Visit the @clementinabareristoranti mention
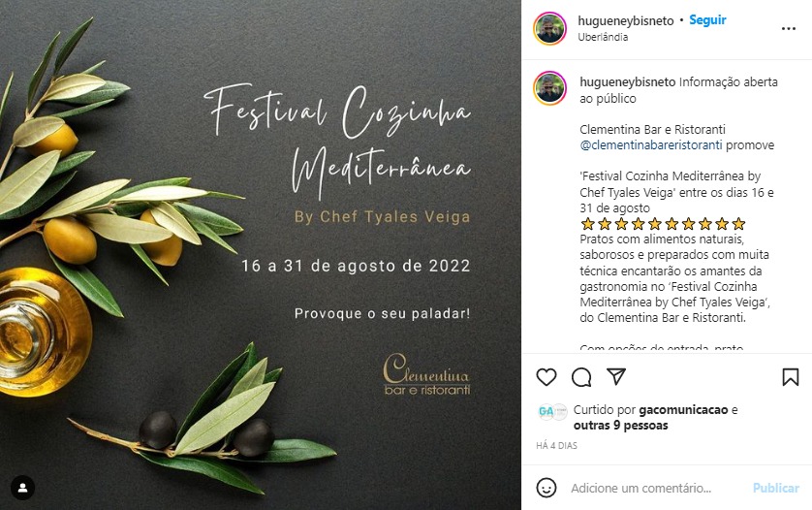 pos(651,145)
